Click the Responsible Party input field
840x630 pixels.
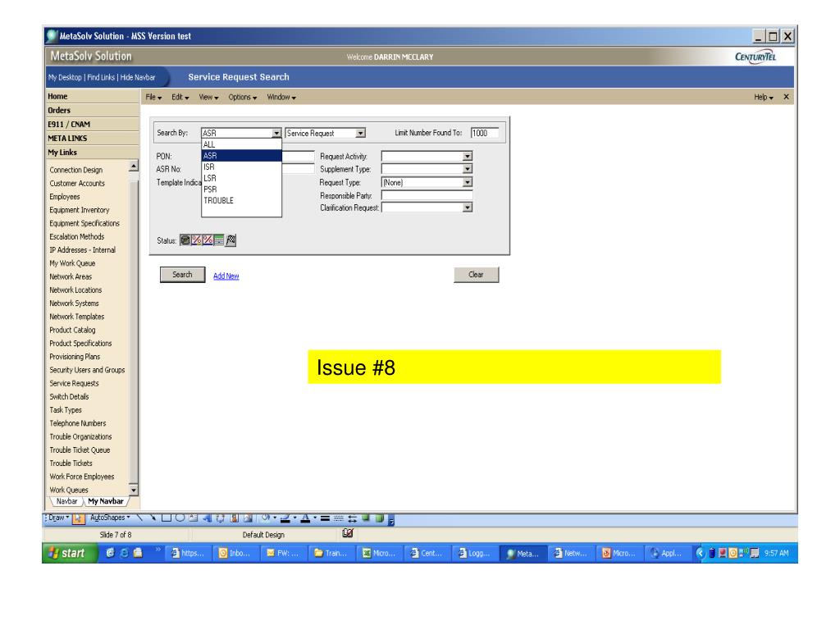point(427,195)
